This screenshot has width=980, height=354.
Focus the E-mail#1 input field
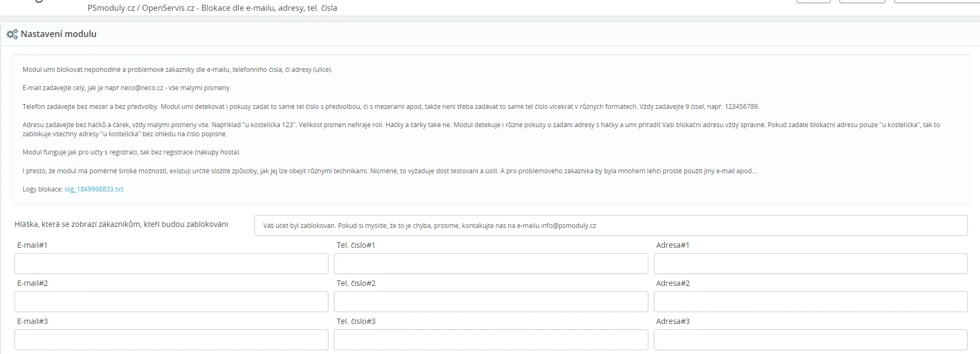coord(171,264)
